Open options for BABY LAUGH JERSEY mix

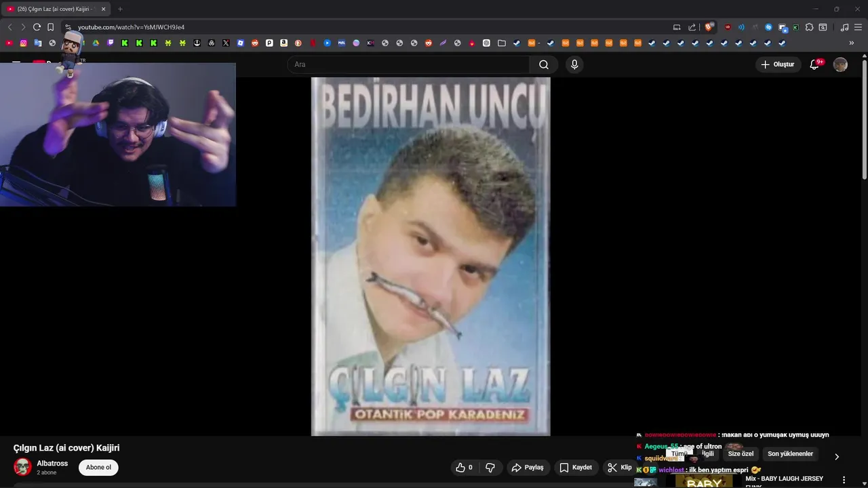coord(844,480)
